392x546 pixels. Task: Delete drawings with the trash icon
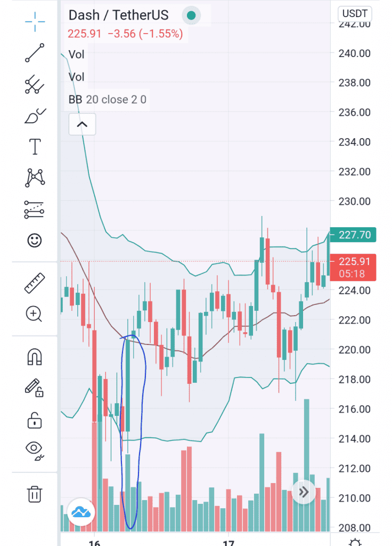click(x=35, y=494)
